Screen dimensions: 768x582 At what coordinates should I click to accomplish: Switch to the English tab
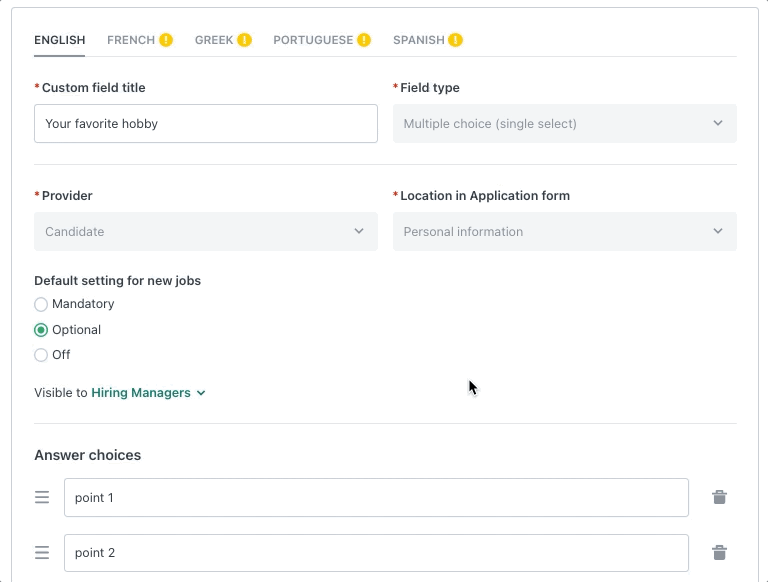tap(59, 40)
